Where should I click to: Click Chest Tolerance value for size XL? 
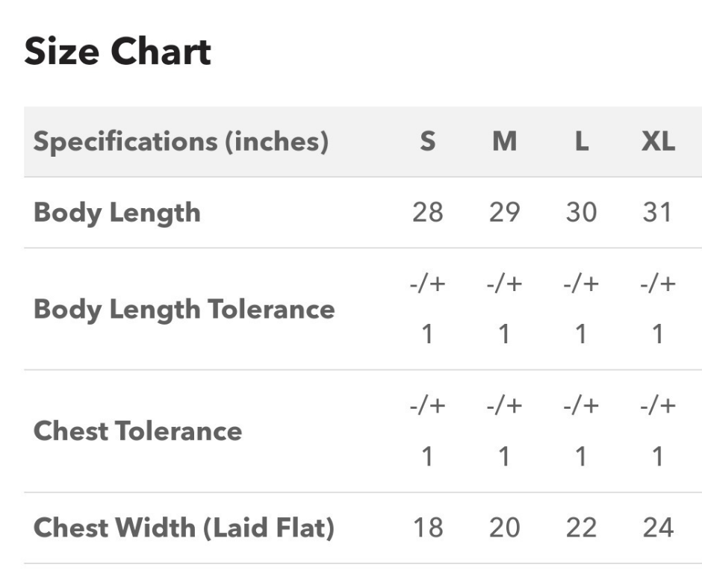(x=657, y=431)
